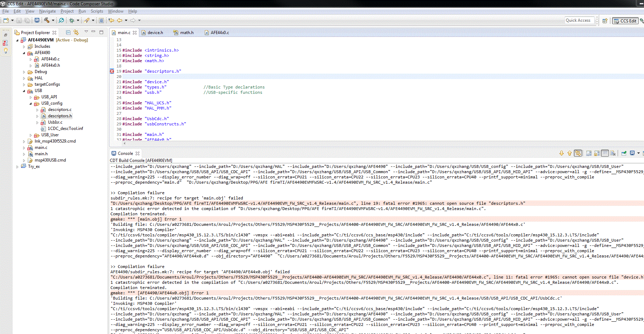This screenshot has width=644, height=334.
Task: Click the Back navigation arrow icon
Action: point(120,20)
